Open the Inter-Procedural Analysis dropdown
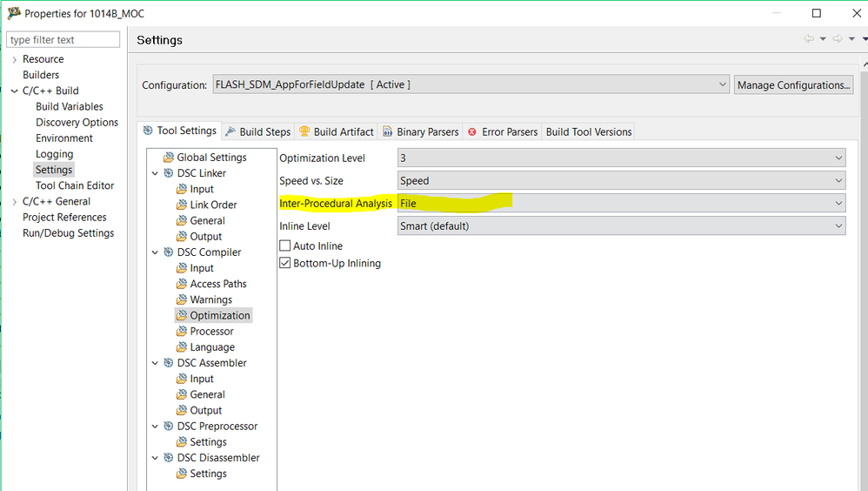Screen dimensions: 868x491 (x=621, y=204)
